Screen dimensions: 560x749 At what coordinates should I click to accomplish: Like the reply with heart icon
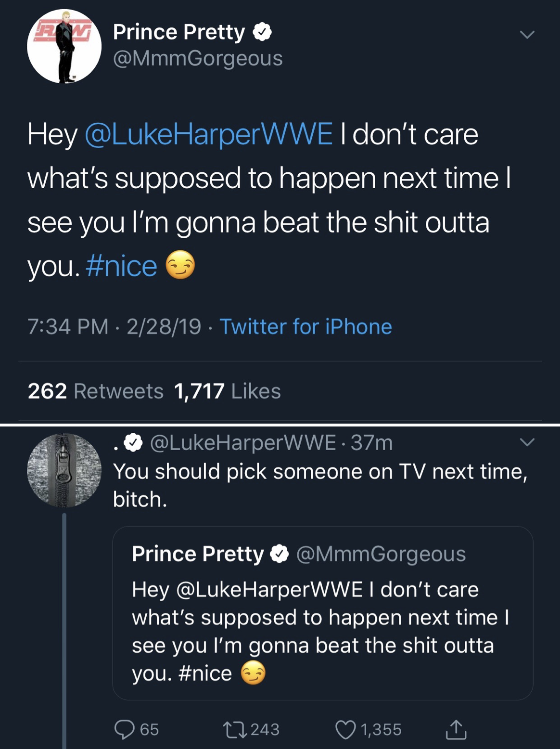[345, 729]
